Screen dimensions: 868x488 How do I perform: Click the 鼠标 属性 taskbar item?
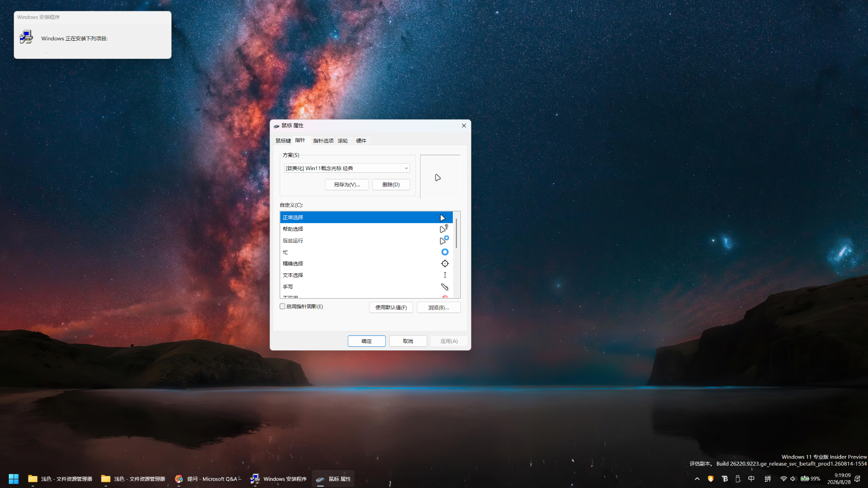point(334,479)
